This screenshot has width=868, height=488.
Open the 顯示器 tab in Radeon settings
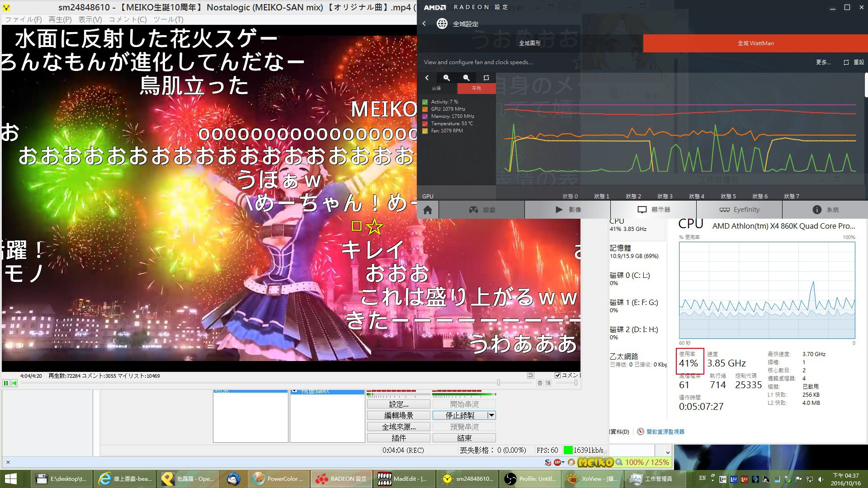654,210
